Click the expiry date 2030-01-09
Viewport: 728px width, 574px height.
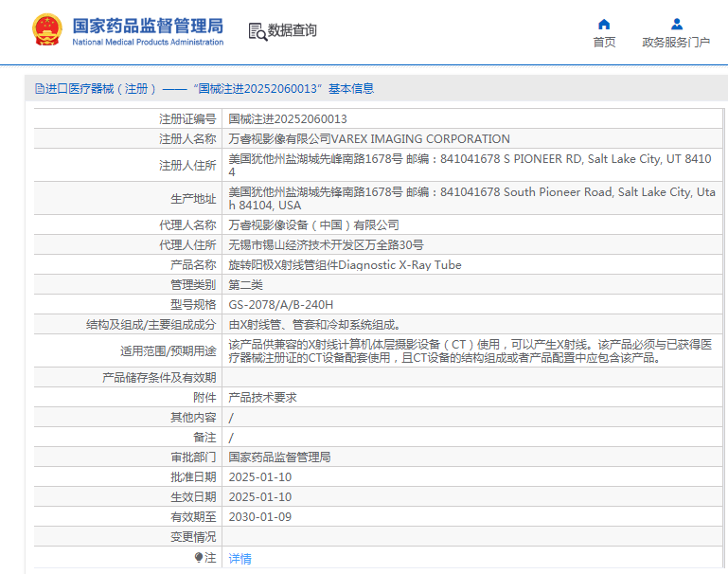point(260,517)
